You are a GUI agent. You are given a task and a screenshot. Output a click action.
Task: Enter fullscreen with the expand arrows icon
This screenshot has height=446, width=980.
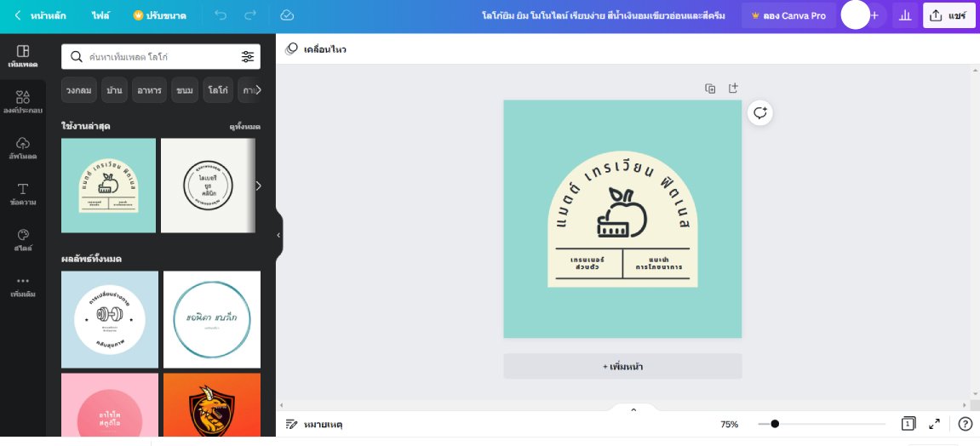point(934,424)
